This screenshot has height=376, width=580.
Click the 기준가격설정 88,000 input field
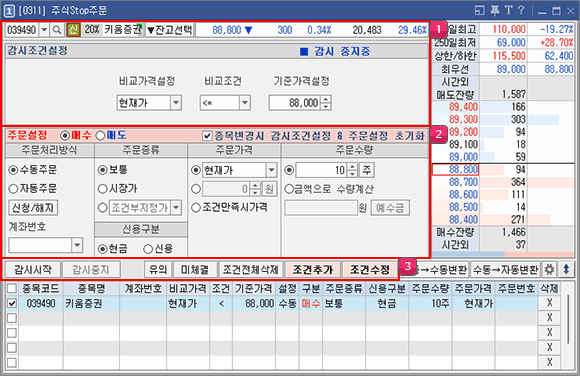[295, 103]
